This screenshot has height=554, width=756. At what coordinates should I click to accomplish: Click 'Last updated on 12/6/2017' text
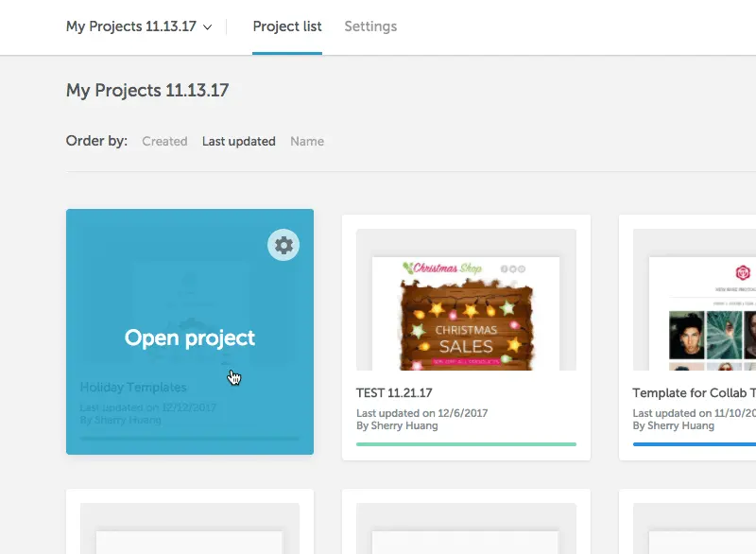[421, 413]
